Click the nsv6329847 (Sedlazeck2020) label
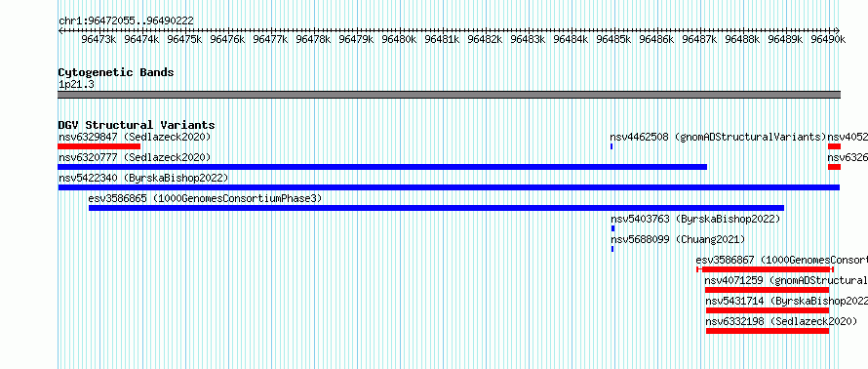Viewport: 868px width, 369px height. pyautogui.click(x=135, y=137)
